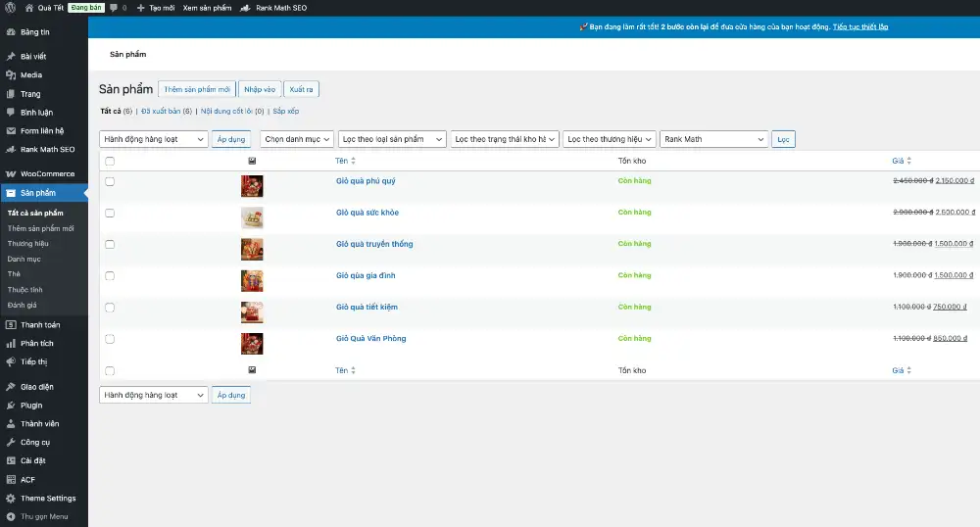Image resolution: width=980 pixels, height=527 pixels.
Task: Tick the select-all checkbox in table header
Action: point(110,161)
